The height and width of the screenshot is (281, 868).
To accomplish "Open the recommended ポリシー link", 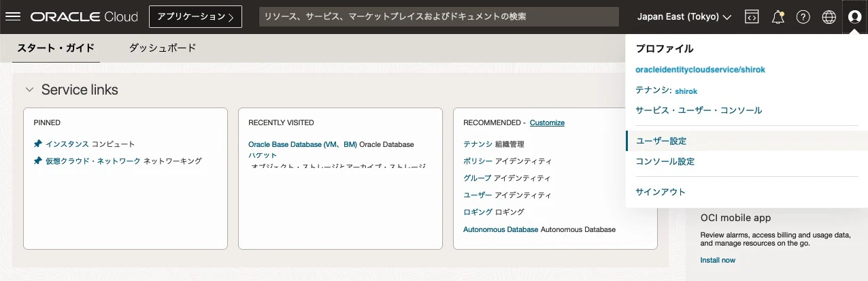I will click(x=478, y=161).
